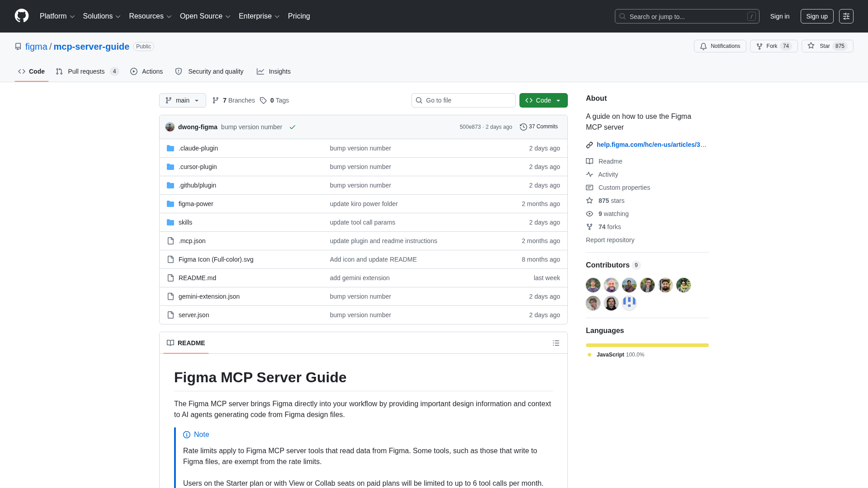Click the Notifications bell button
The height and width of the screenshot is (488, 868).
coord(720,46)
